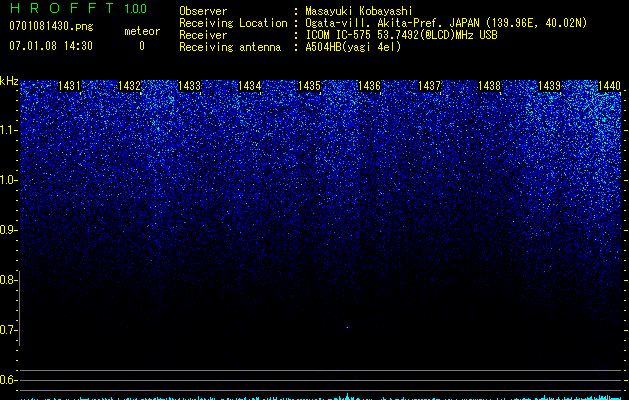Screen dimensions: 629x400
Task: Click time marker 1436
Action: (369, 86)
